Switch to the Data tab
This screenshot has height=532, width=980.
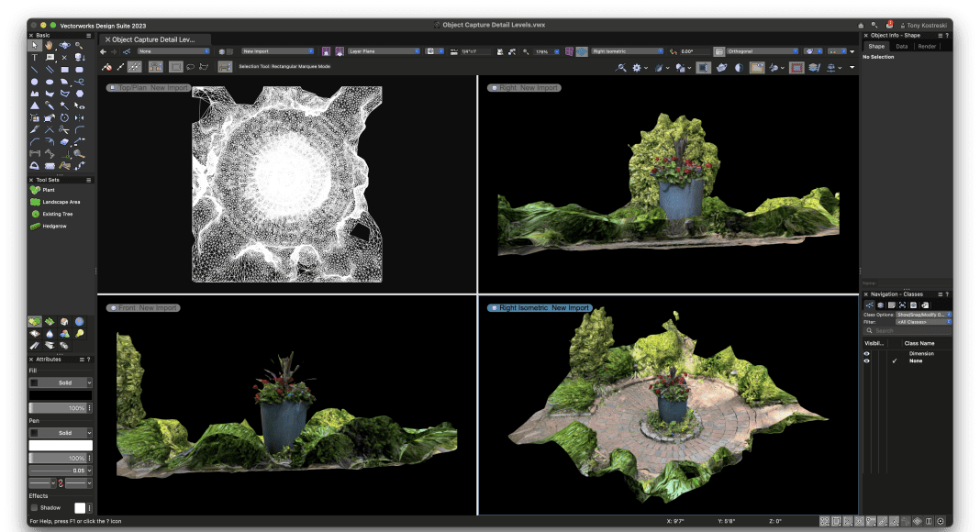pyautogui.click(x=902, y=46)
